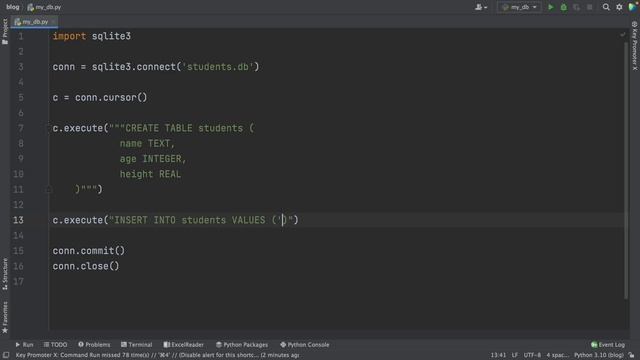Click 'height REAL' on line 10

150,174
